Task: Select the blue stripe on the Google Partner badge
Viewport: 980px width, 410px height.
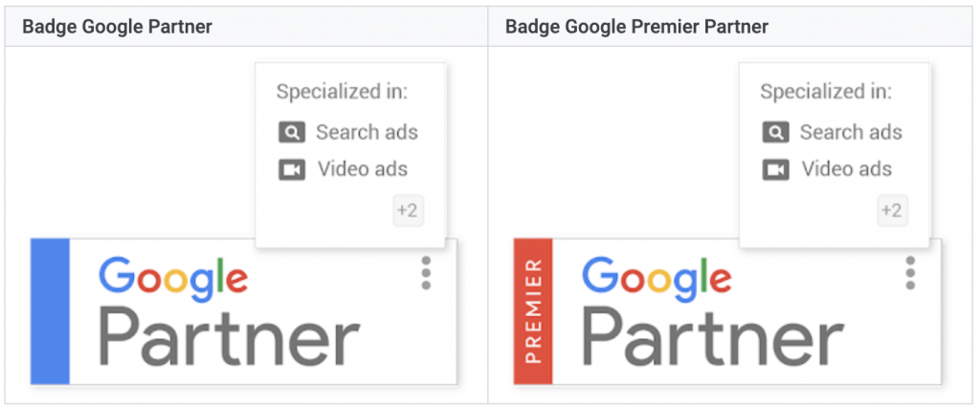Action: tap(50, 311)
